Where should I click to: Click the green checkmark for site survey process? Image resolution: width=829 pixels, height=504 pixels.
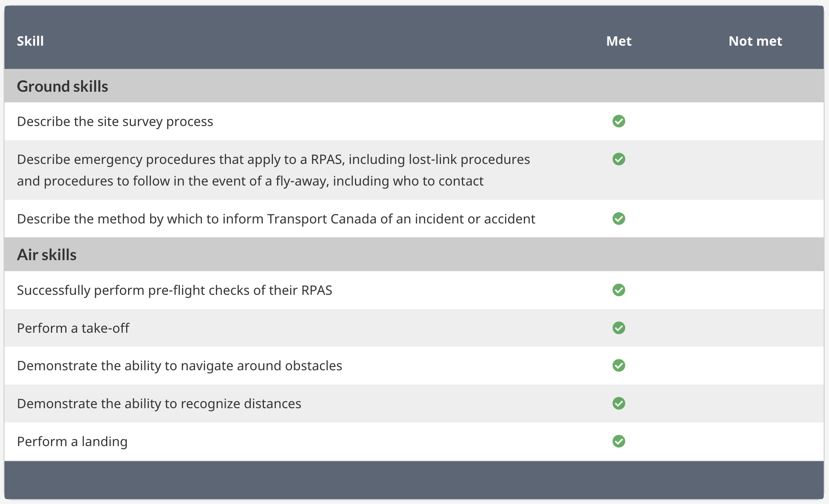[x=618, y=121]
